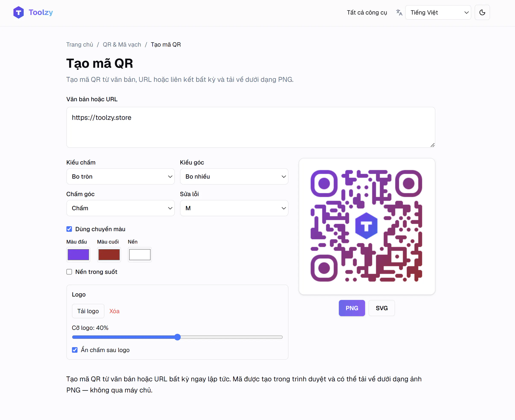Toggle dark mode moon icon
515x420 pixels.
482,12
